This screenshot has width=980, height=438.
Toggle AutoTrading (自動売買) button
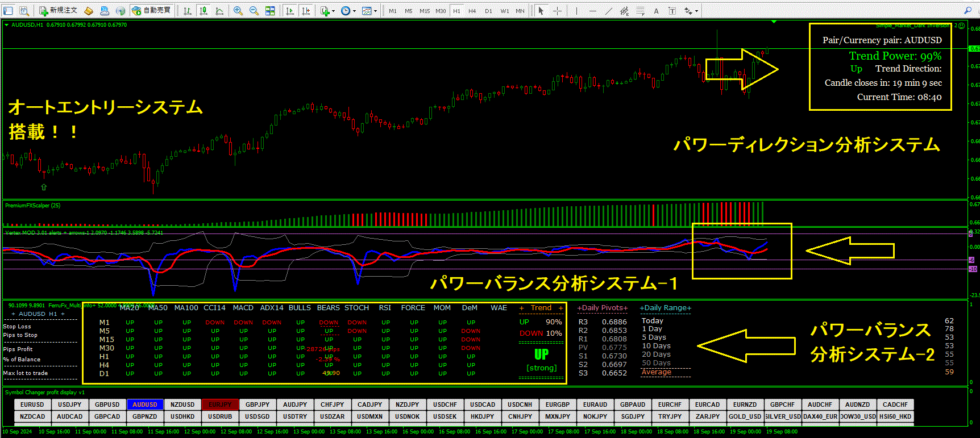pos(151,11)
